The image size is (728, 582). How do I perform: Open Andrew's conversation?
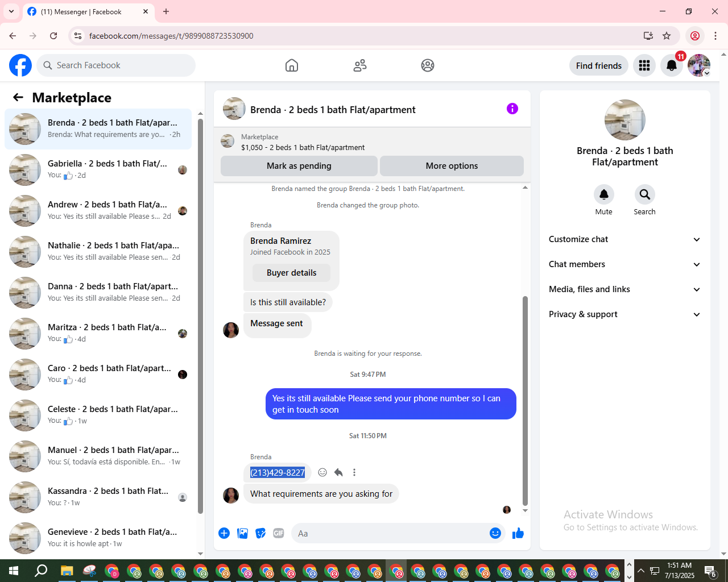[98, 211]
